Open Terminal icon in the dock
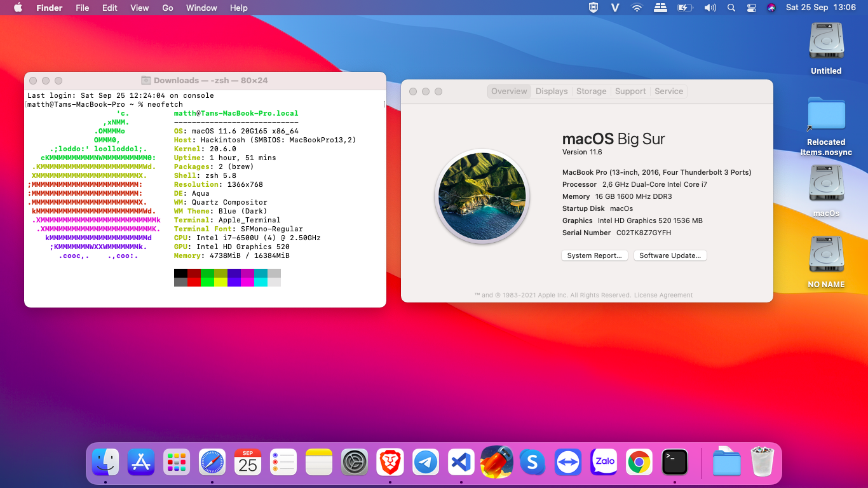The image size is (868, 488). click(675, 462)
